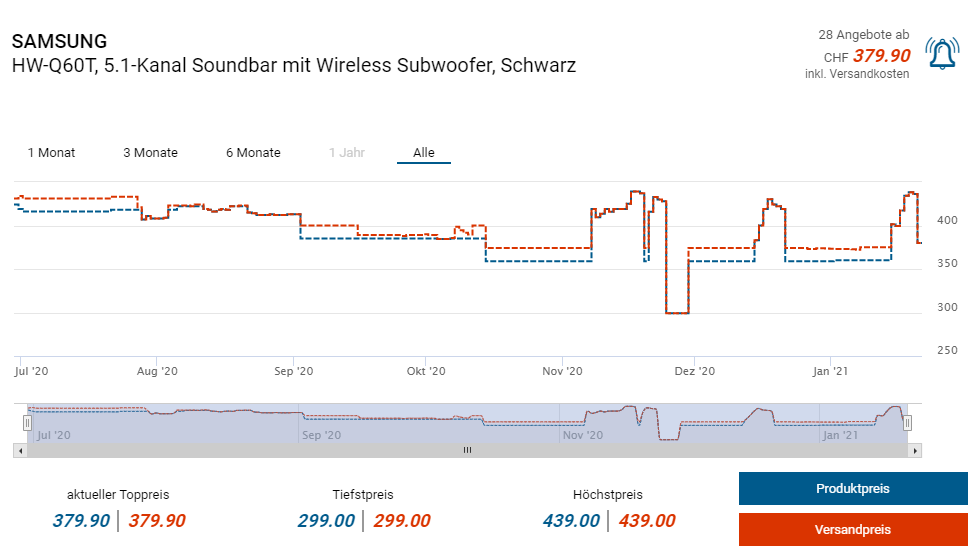Image resolution: width=974 pixels, height=550 pixels.
Task: Click the Tiefstpreis 299.00 product value
Action: [x=326, y=521]
